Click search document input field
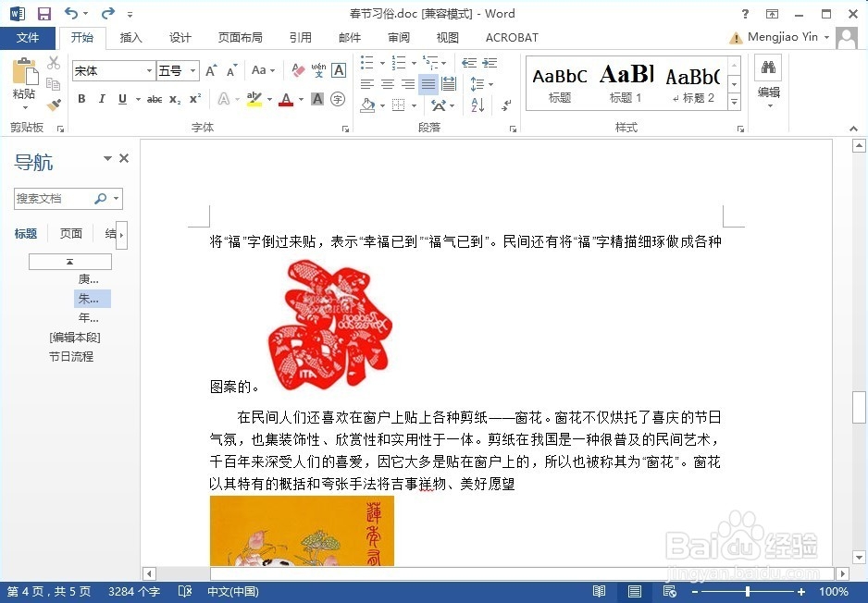This screenshot has width=868, height=603. click(x=56, y=198)
